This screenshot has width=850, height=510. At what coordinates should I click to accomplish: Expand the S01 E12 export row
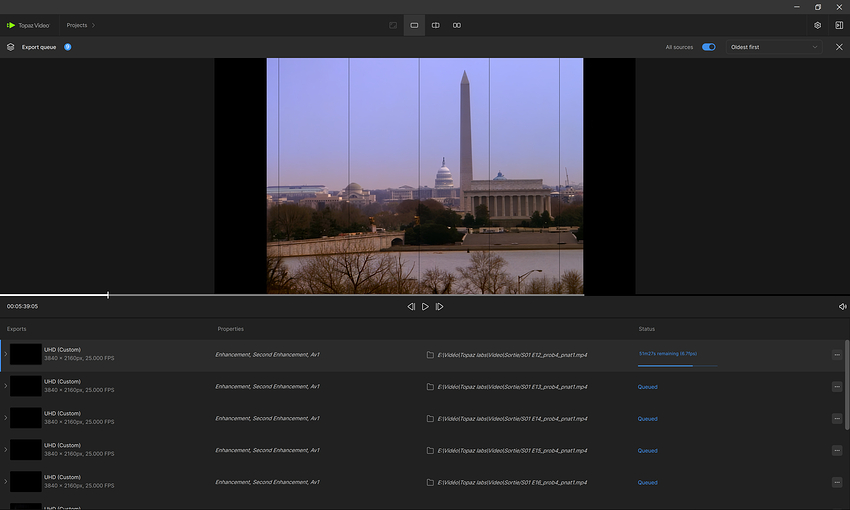coord(5,354)
